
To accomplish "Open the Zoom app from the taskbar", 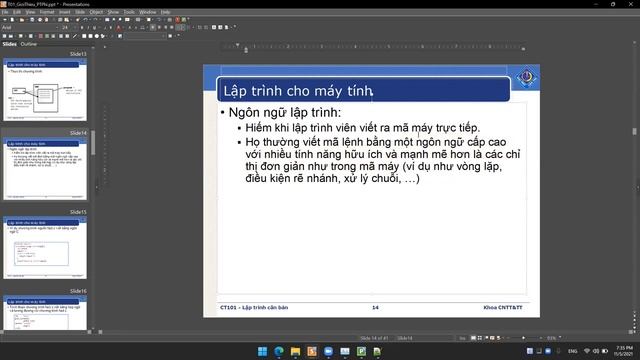I will click(328, 351).
